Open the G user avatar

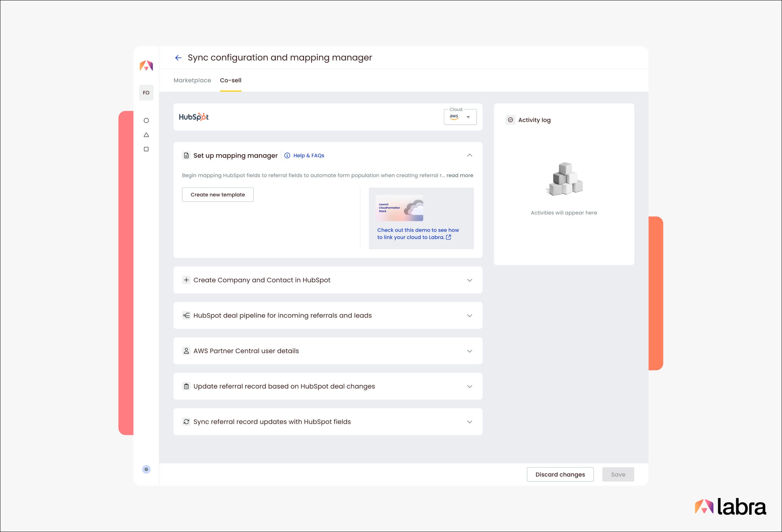pyautogui.click(x=146, y=469)
